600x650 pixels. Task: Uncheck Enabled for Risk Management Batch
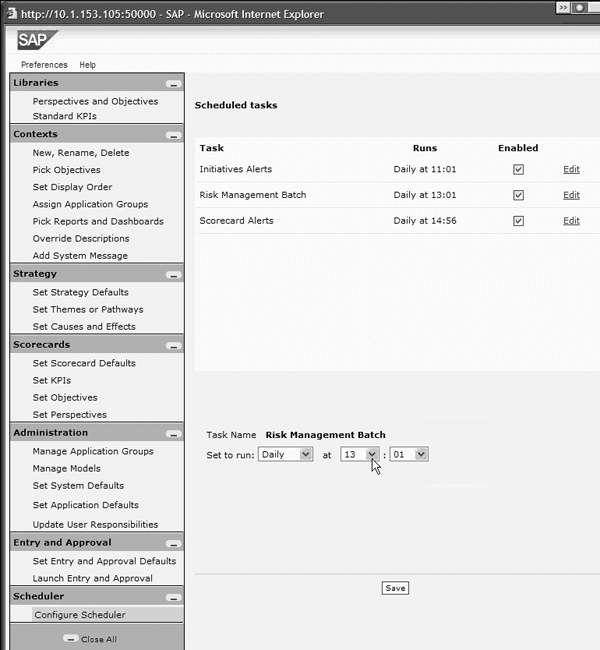tap(518, 195)
